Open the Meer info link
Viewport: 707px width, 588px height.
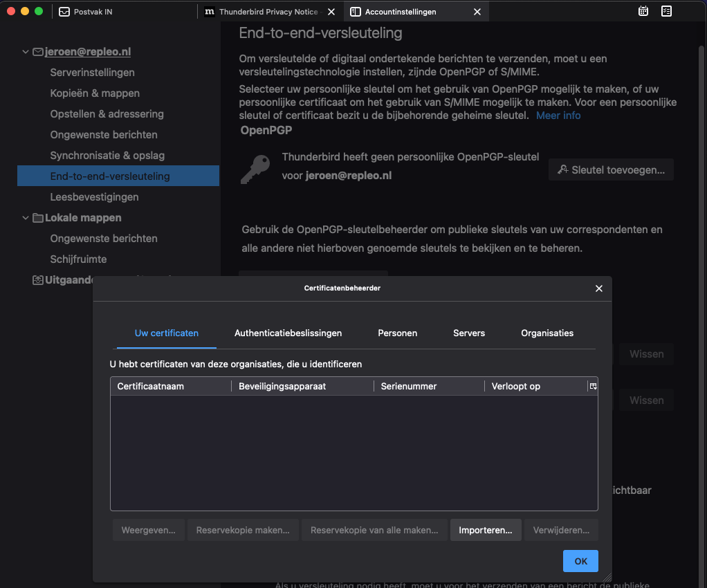558,116
